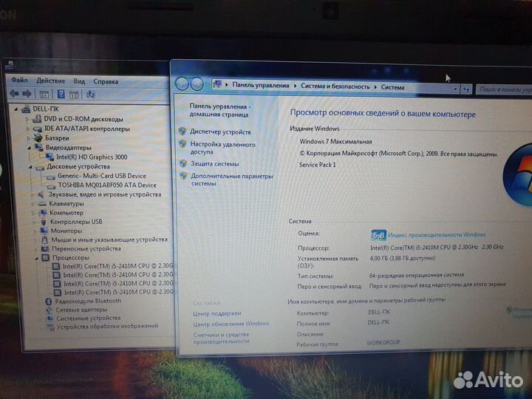The height and width of the screenshot is (399, 532).
Task: Click the Windows 7 Максимальная edition text
Action: tap(335, 141)
